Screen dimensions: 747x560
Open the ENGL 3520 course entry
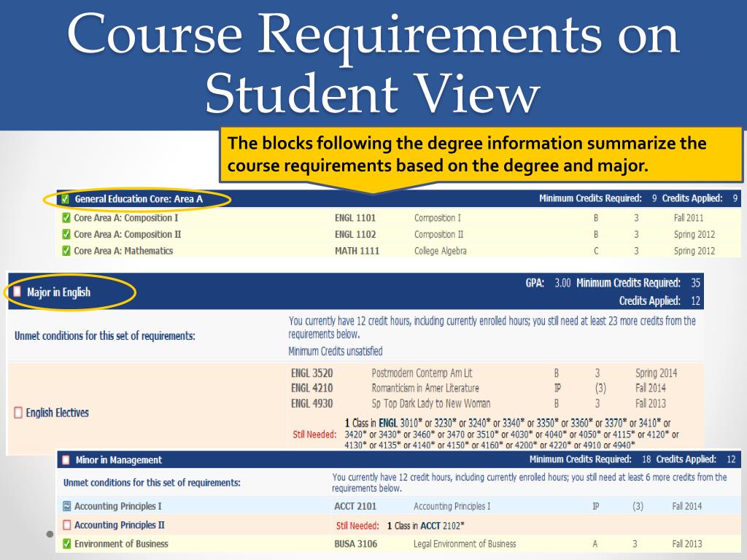311,373
